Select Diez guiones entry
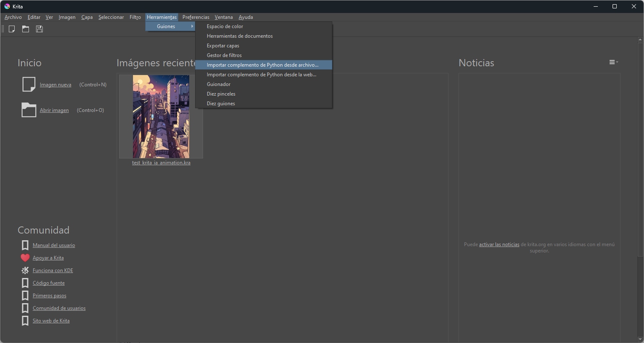Screen dimensions: 644x343 pyautogui.click(x=264, y=104)
